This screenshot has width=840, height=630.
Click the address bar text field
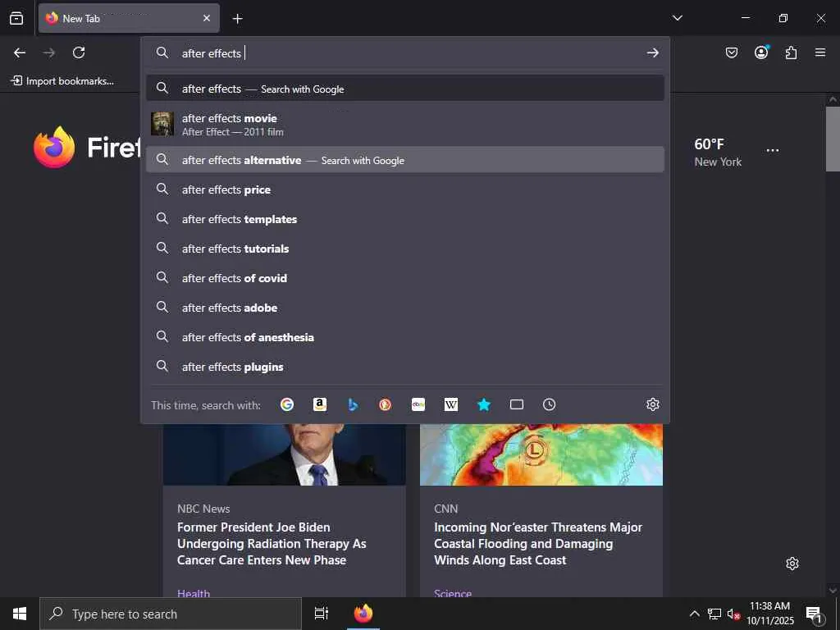(407, 53)
